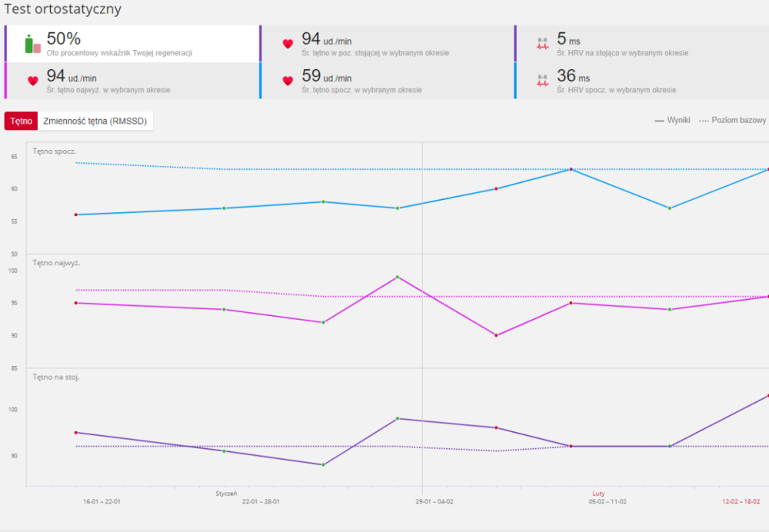Click the 22-01 – 28-01 week label
The width and height of the screenshot is (769, 532).
261,501
